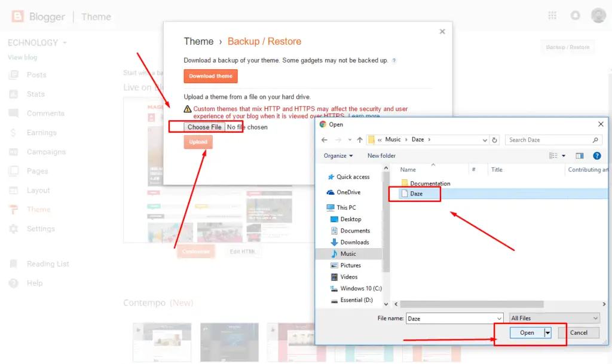
Task: Select OneDrive in navigation pane
Action: pos(344,192)
